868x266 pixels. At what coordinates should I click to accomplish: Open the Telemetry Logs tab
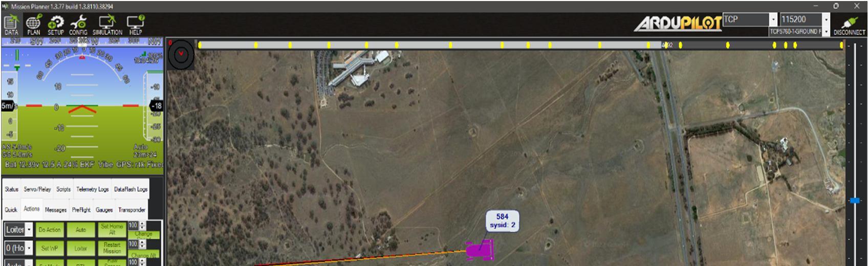(x=92, y=189)
